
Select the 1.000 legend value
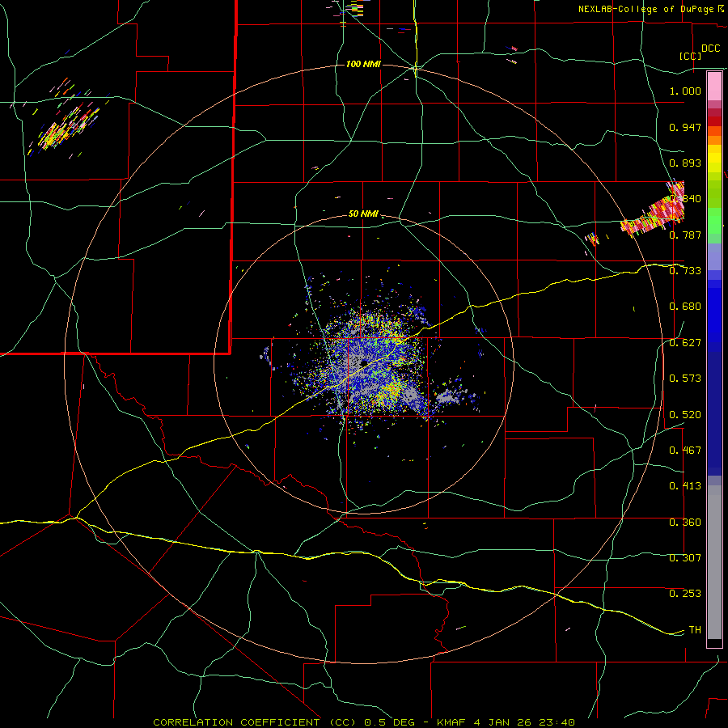[685, 91]
